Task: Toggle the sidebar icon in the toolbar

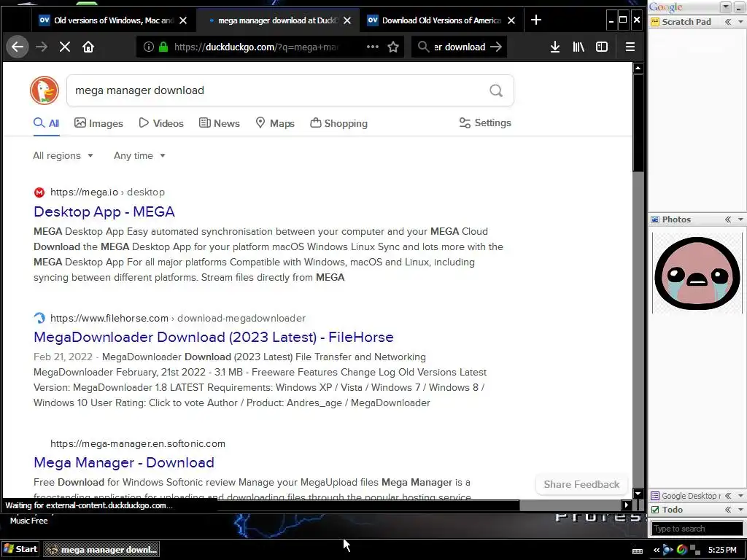Action: pos(602,47)
